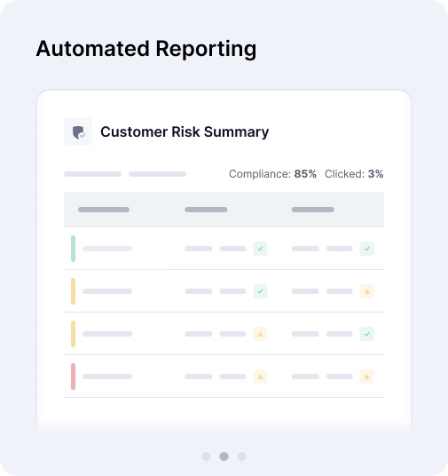Image resolution: width=448 pixels, height=476 pixels.
Task: Click the red risk indicator bar
Action: [73, 377]
